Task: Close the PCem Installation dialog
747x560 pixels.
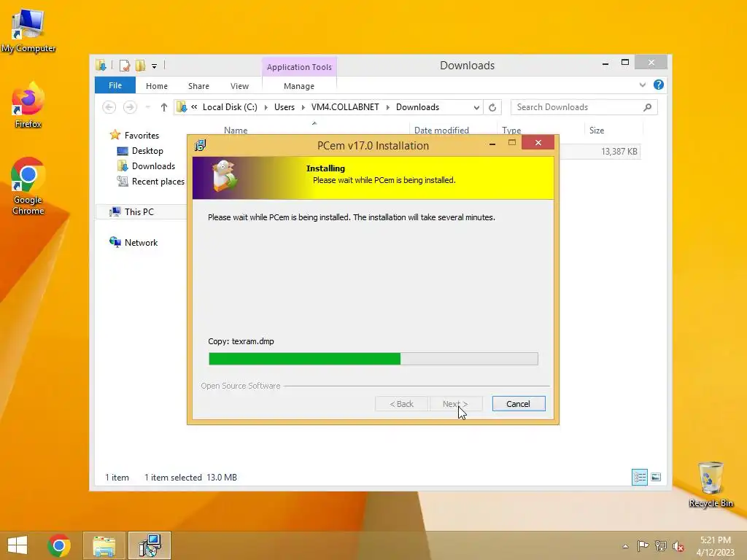Action: tap(538, 142)
